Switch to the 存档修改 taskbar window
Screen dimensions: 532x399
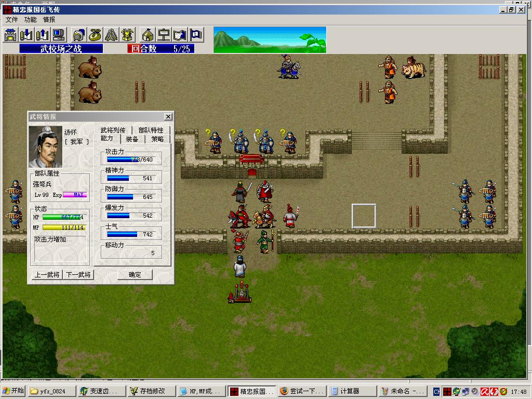pyautogui.click(x=152, y=391)
